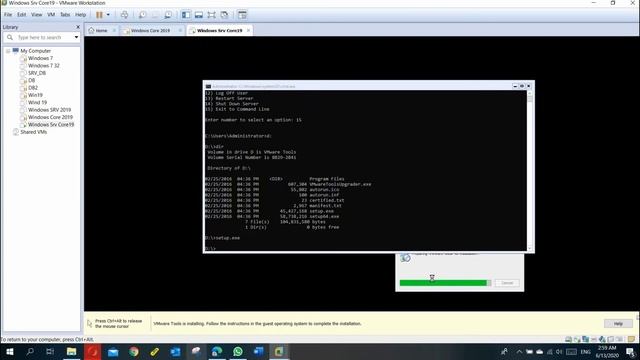
Task: Click the message log icon in the status bar
Action: (x=631, y=339)
